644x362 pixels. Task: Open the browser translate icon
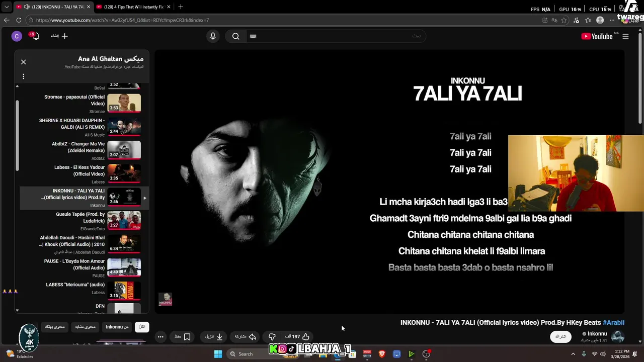tap(554, 20)
